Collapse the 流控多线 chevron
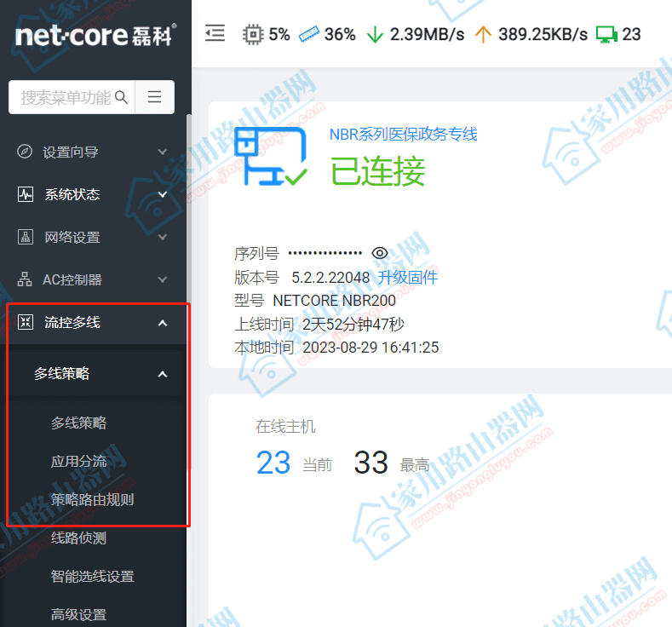Viewport: 672px width, 627px height. [163, 323]
